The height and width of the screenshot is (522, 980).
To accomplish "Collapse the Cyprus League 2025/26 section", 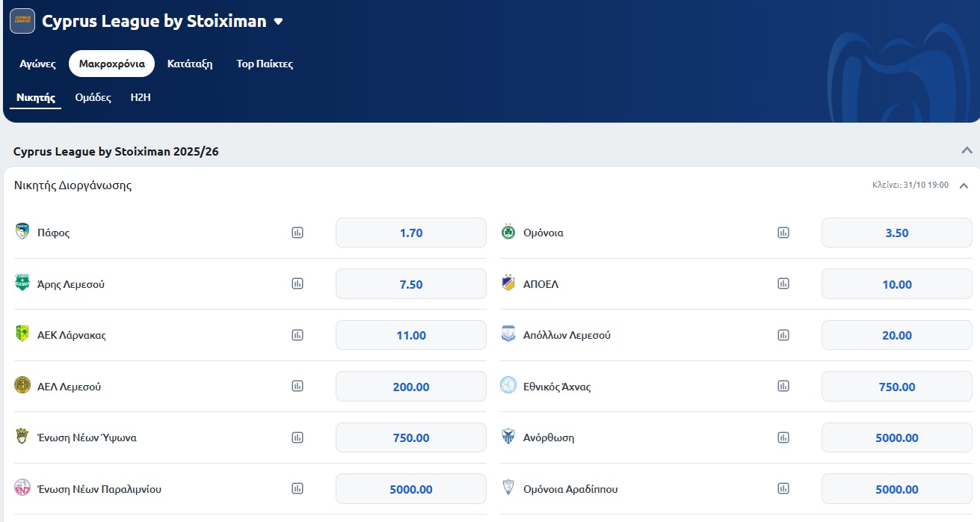I will [967, 150].
